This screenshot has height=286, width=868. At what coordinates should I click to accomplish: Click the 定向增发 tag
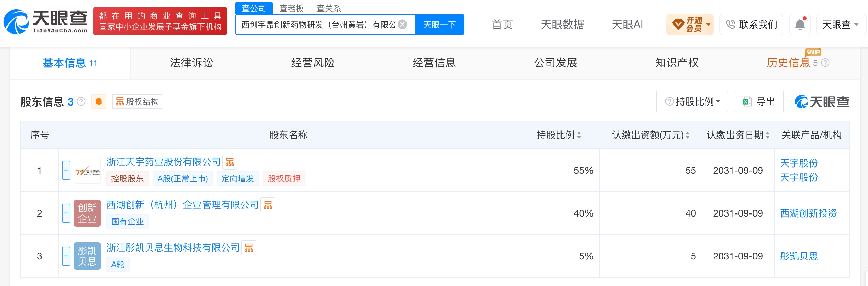(238, 178)
